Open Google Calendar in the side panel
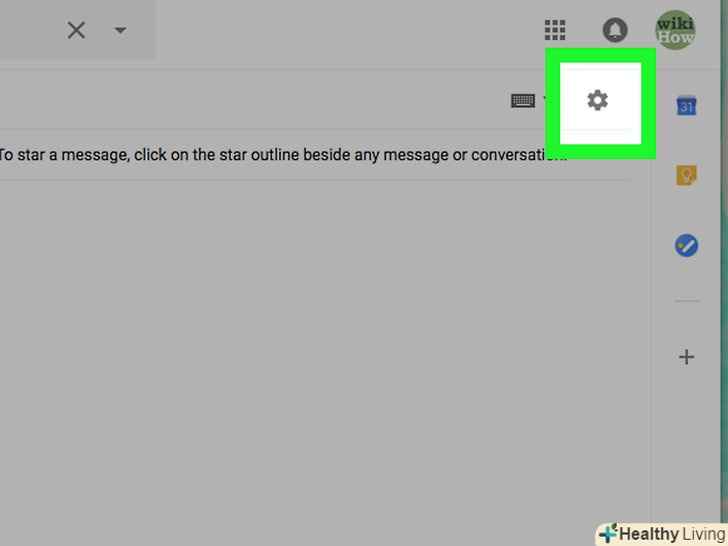 click(x=686, y=106)
